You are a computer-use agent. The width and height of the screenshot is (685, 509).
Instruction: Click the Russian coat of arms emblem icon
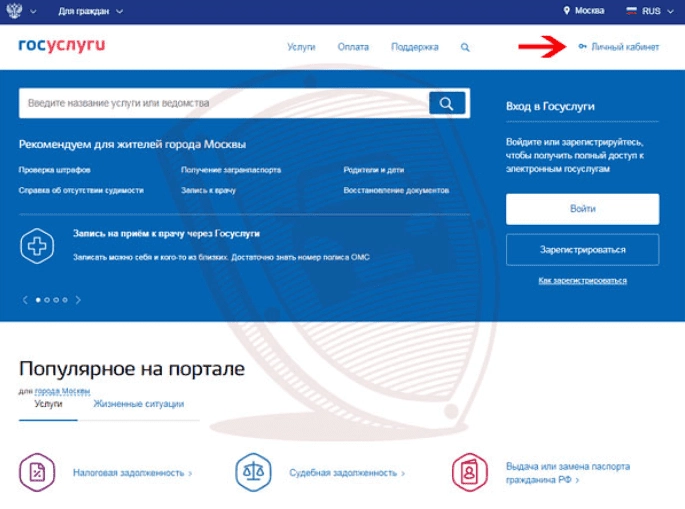tap(14, 10)
